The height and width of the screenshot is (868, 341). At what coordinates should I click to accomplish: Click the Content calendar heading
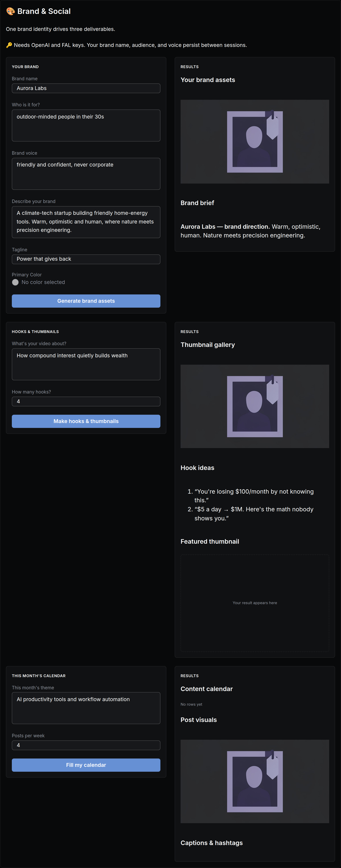(206, 689)
